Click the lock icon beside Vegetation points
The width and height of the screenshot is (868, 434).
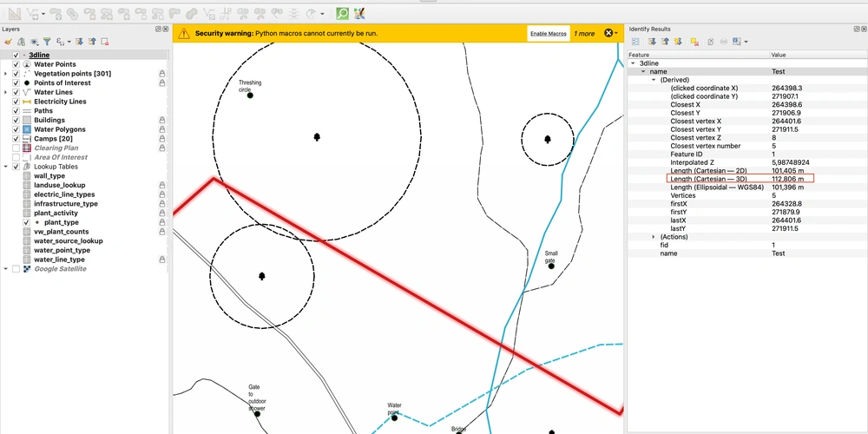click(x=162, y=74)
